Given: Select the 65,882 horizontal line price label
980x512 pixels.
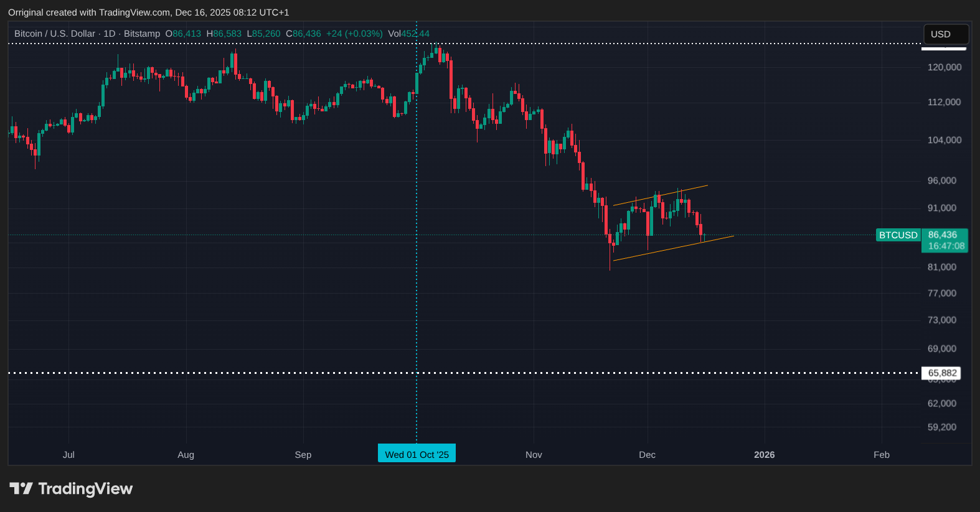Looking at the screenshot, I should (941, 373).
